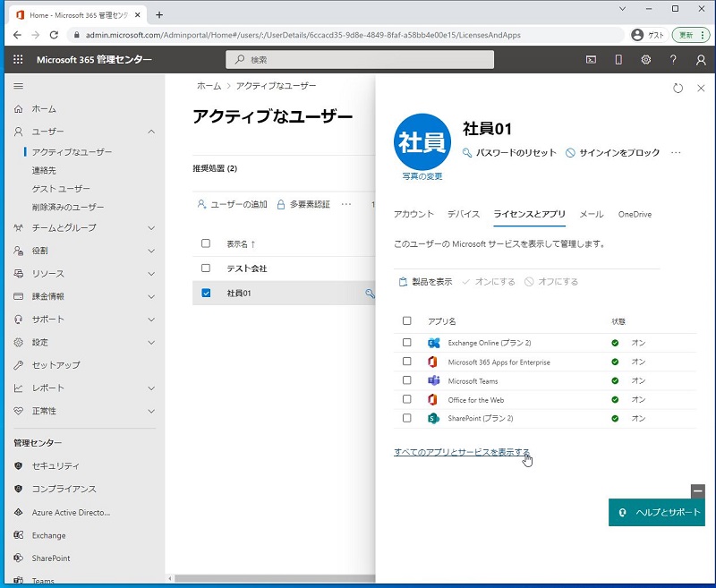Minimize the help and support widget
The height and width of the screenshot is (588, 716).
pyautogui.click(x=698, y=491)
